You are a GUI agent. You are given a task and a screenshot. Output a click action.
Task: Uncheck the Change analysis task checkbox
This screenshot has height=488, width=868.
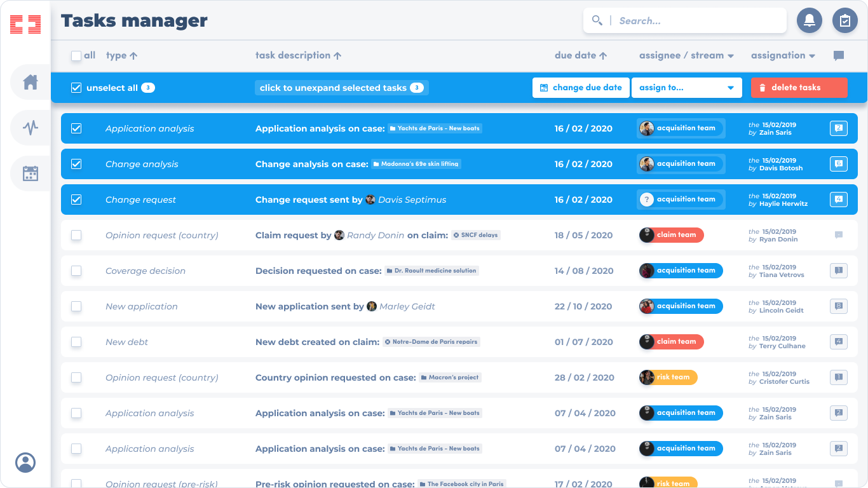(x=76, y=164)
